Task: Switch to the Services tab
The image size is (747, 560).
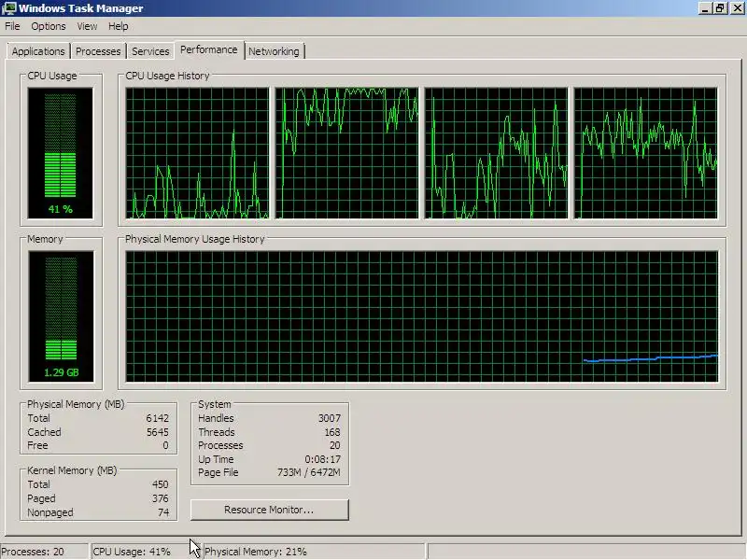Action: click(x=150, y=51)
